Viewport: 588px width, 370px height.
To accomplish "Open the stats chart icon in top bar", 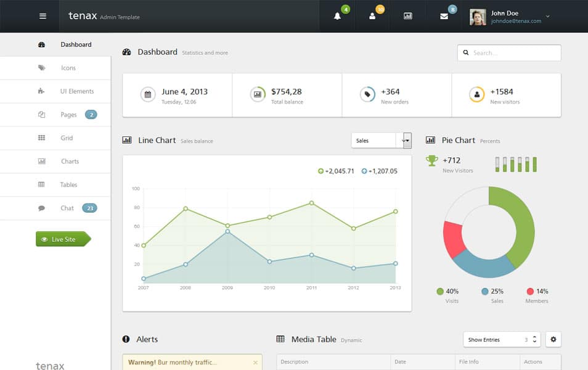I will [x=408, y=16].
